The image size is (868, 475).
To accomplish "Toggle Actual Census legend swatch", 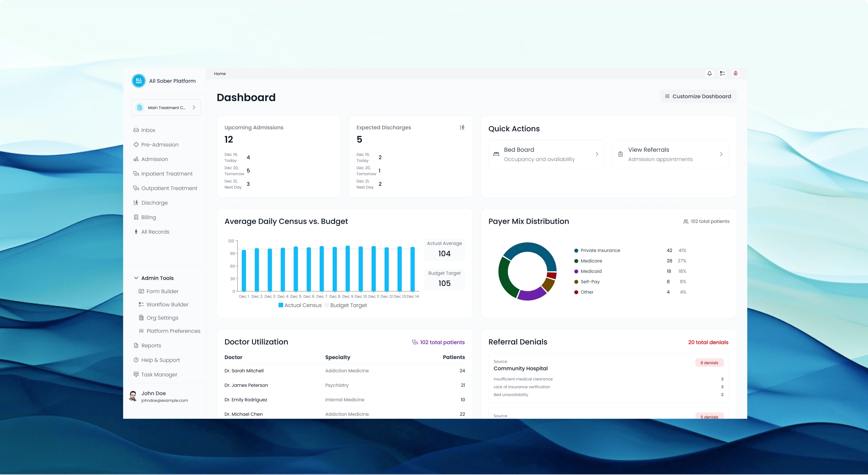I will tap(281, 305).
